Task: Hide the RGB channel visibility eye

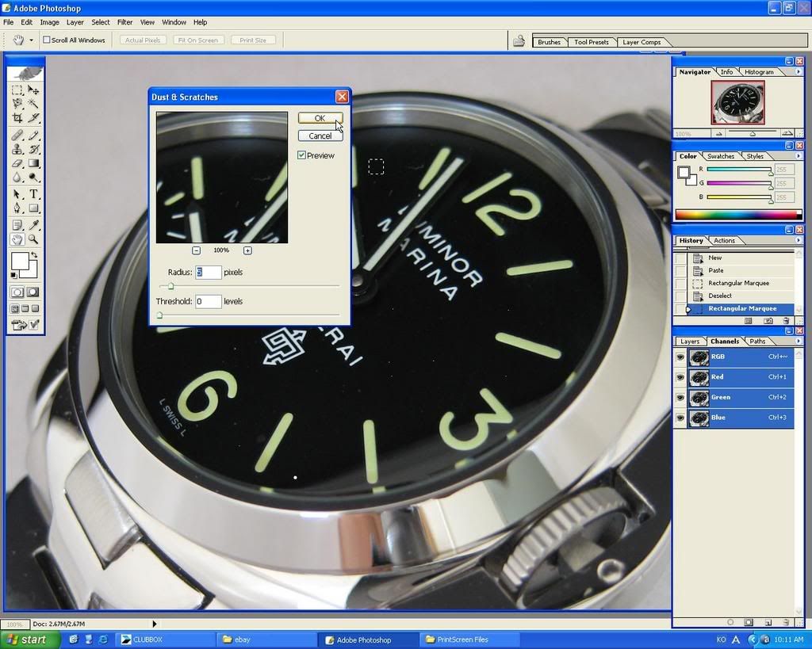Action: (680, 357)
